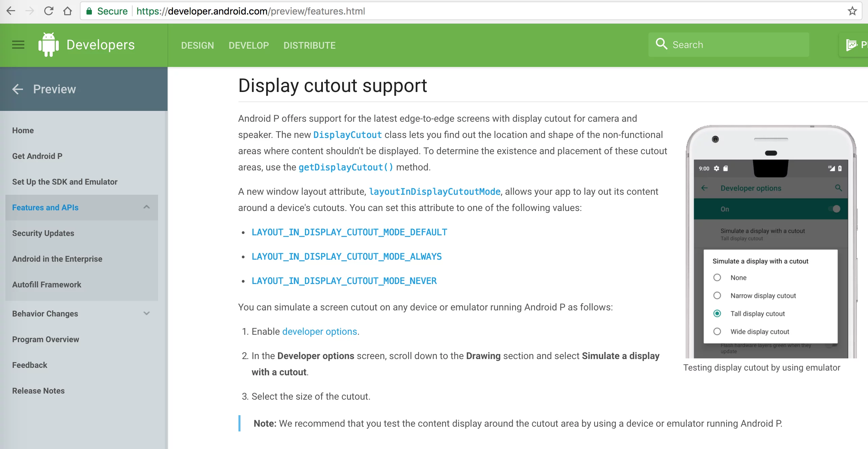Click the search magnifier icon
Viewport: 868px width, 449px height.
pyautogui.click(x=661, y=44)
